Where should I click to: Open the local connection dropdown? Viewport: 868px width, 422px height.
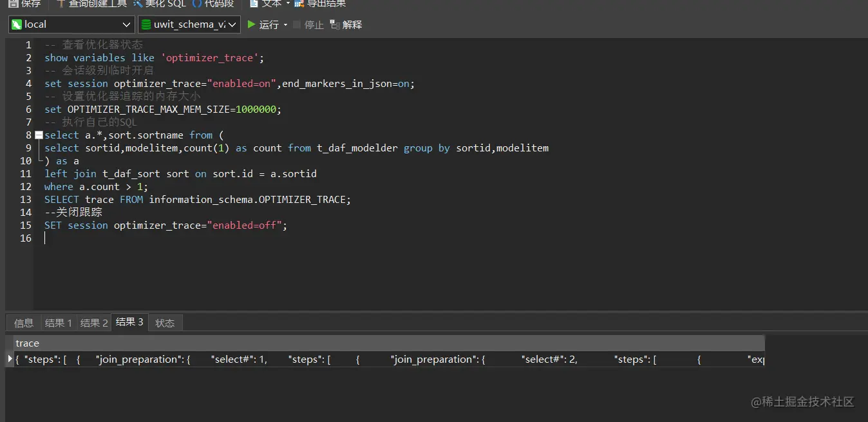pos(71,24)
